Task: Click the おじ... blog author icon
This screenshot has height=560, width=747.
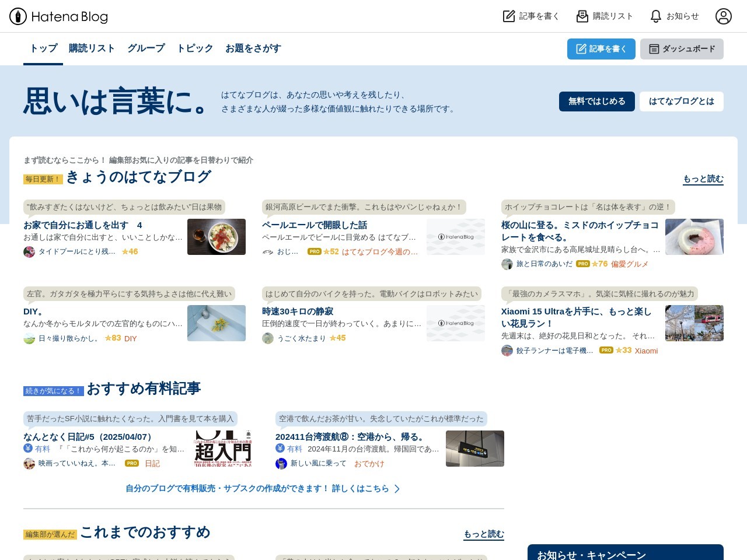Action: (x=268, y=252)
